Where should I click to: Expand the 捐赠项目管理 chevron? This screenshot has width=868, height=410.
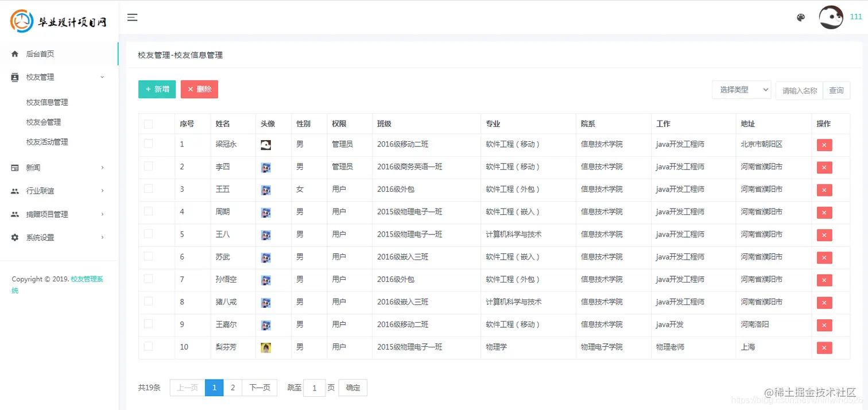tap(102, 214)
